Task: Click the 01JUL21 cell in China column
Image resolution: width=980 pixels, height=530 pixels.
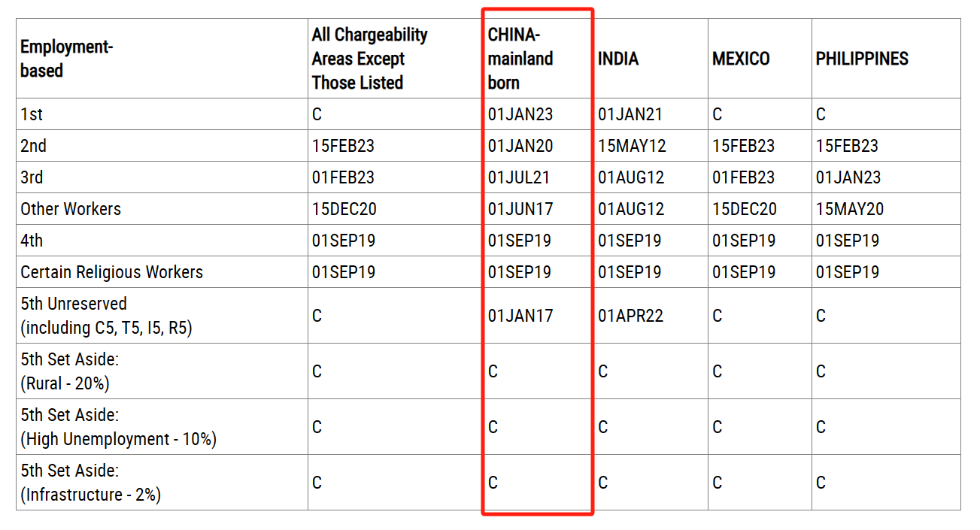Action: click(x=519, y=177)
